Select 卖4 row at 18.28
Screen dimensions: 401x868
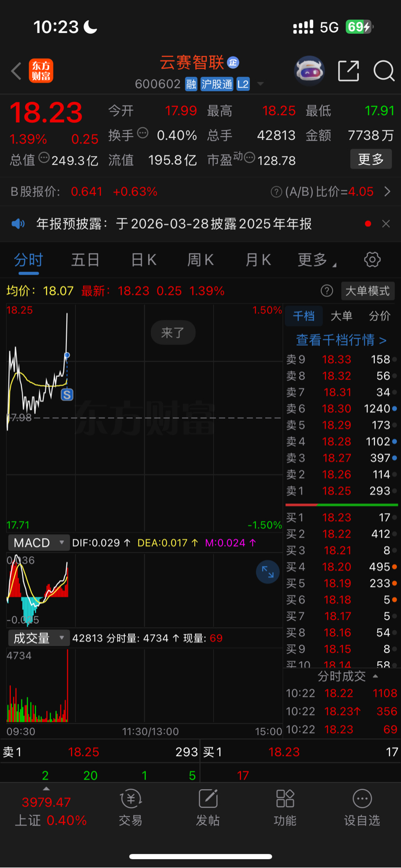pyautogui.click(x=341, y=442)
